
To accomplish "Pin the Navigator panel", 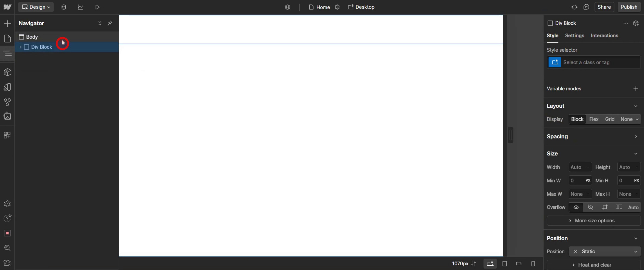I will tap(110, 23).
